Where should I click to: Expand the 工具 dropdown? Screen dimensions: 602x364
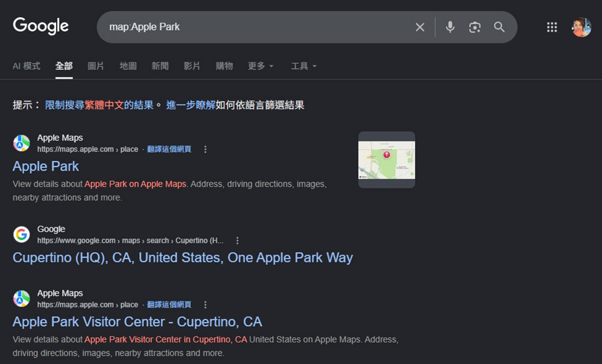pos(303,66)
